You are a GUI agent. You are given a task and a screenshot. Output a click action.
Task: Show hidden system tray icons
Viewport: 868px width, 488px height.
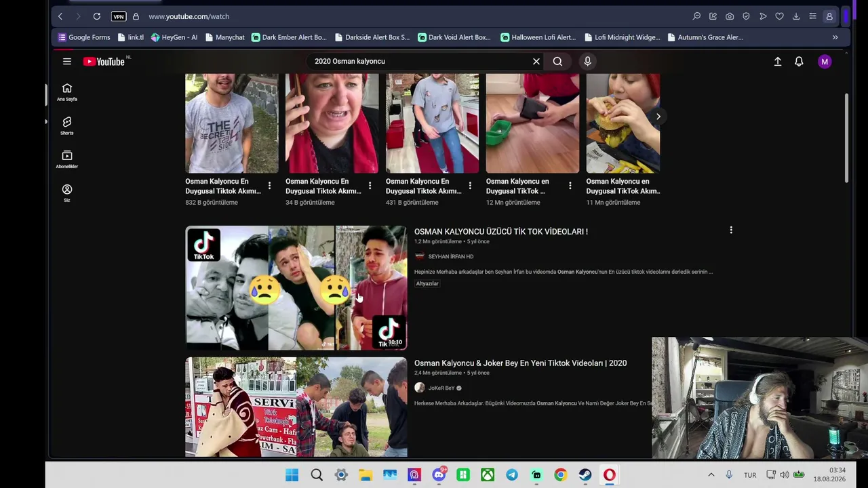coord(711,475)
